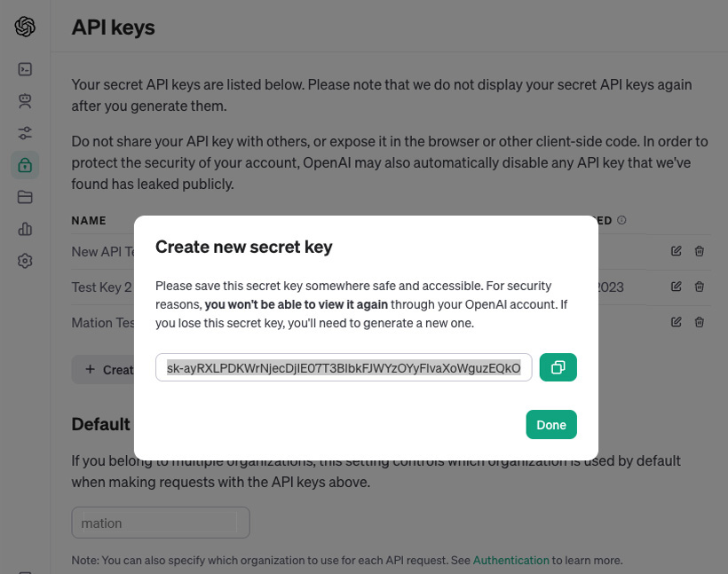This screenshot has width=728, height=574.
Task: Open the Files folder icon in sidebar
Action: 25,197
